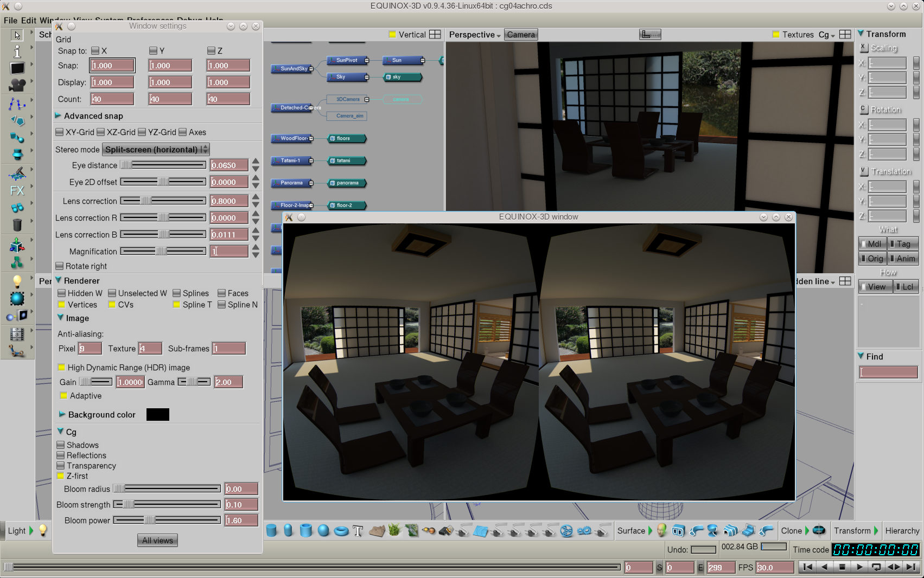
Task: Select the trash can delete icon
Action: 17,224
